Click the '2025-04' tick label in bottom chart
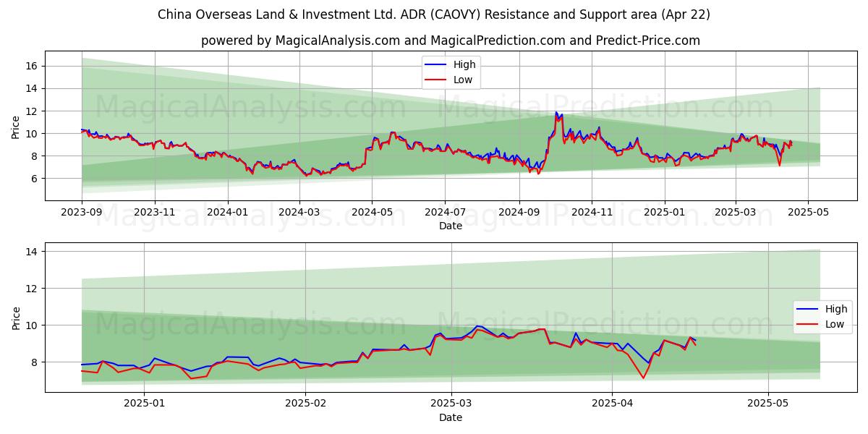The image size is (868, 434). pos(612,404)
